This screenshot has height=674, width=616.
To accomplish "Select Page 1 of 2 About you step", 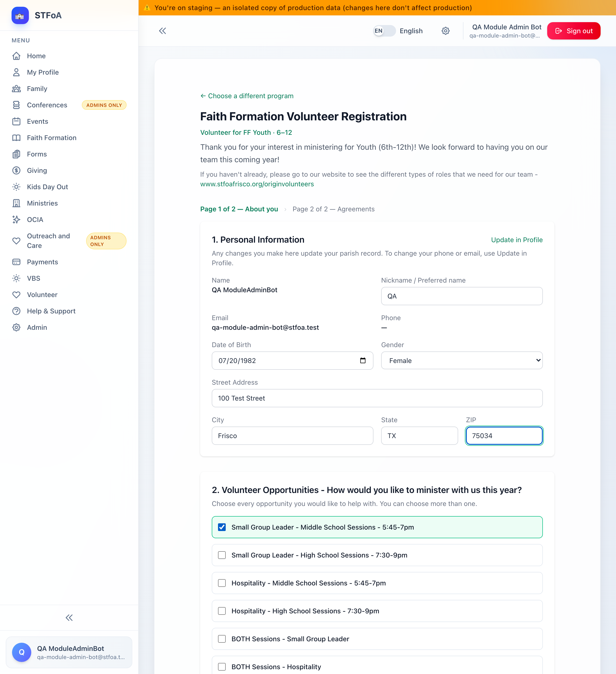I will coord(239,209).
